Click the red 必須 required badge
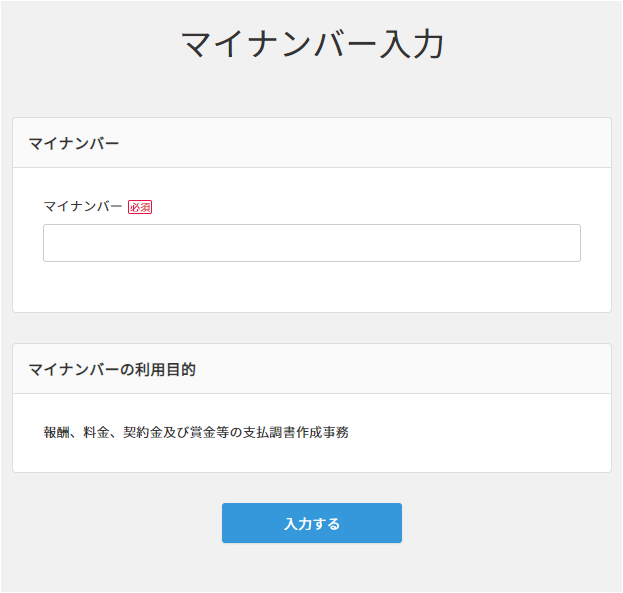 [140, 207]
